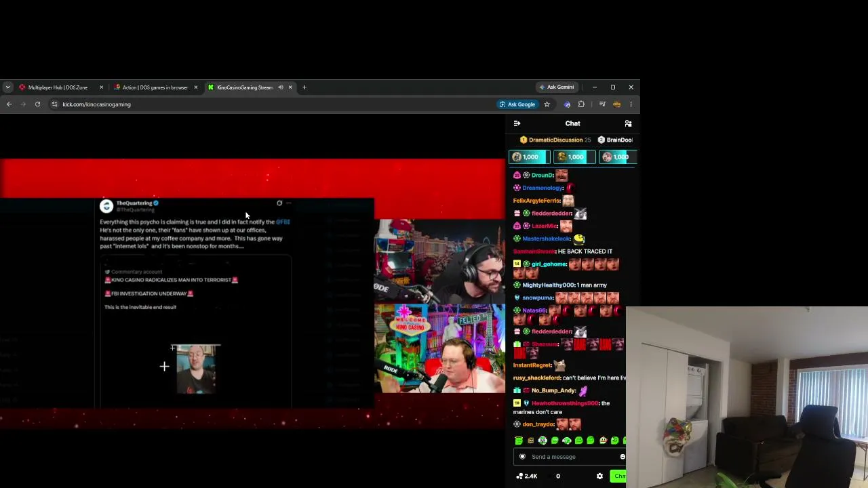Open the tweet's three-dot more menu
Screen dimensions: 868x488
tap(289, 203)
